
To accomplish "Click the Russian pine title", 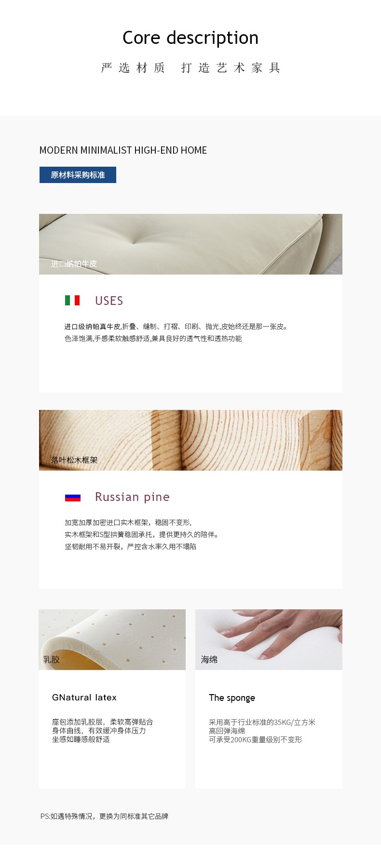I will point(132,497).
